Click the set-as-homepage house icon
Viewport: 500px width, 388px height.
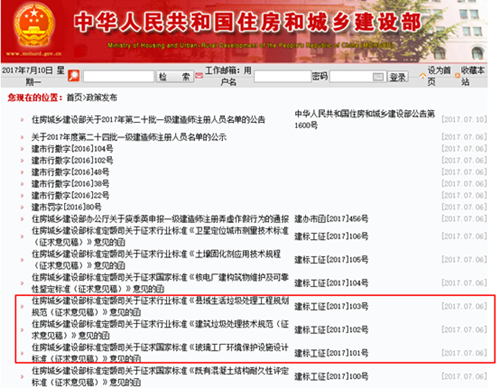pos(423,76)
